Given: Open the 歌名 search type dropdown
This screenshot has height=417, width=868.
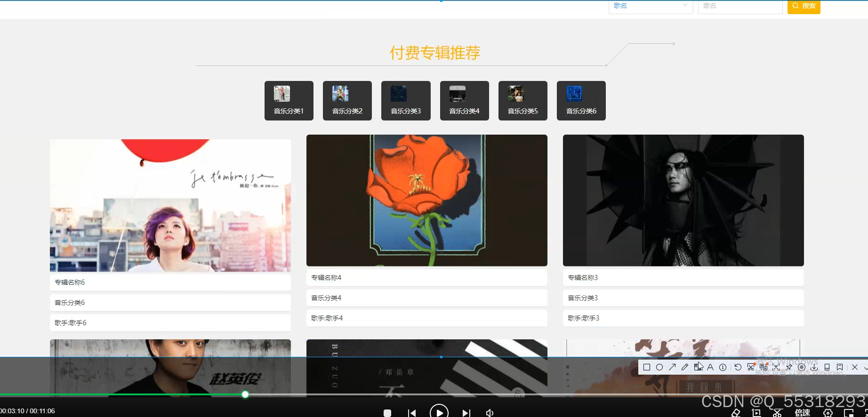Looking at the screenshot, I should [651, 7].
